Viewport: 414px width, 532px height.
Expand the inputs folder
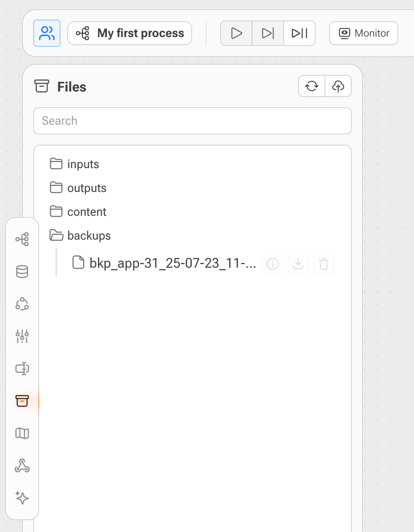click(83, 164)
